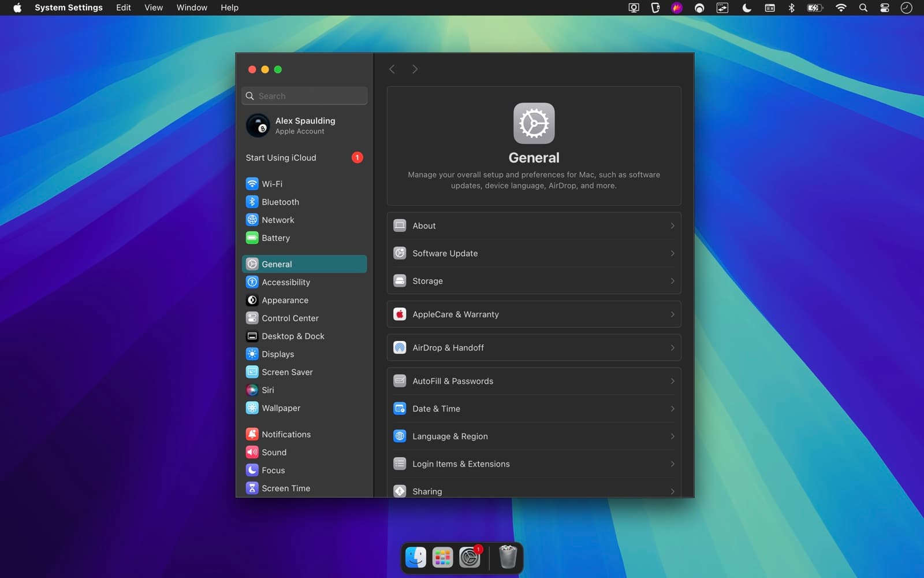The width and height of the screenshot is (924, 578).
Task: Click the Date & Time icon
Action: point(400,409)
